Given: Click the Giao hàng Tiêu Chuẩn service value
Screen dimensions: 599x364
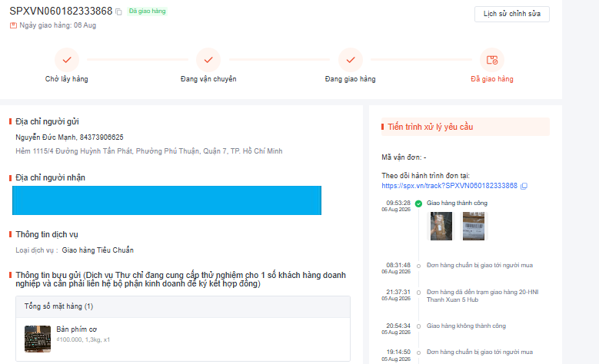Looking at the screenshot, I should pos(98,250).
